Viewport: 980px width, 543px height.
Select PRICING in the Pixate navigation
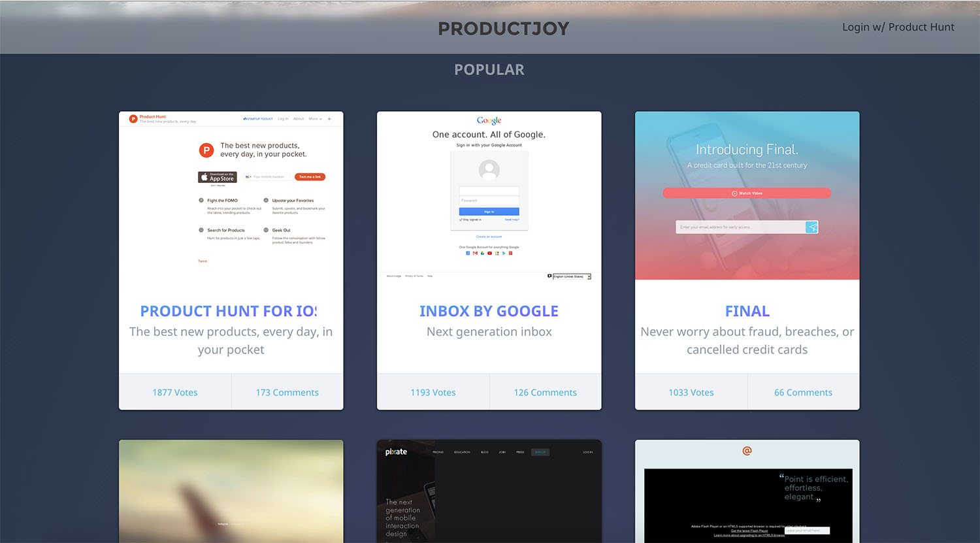[x=438, y=452]
